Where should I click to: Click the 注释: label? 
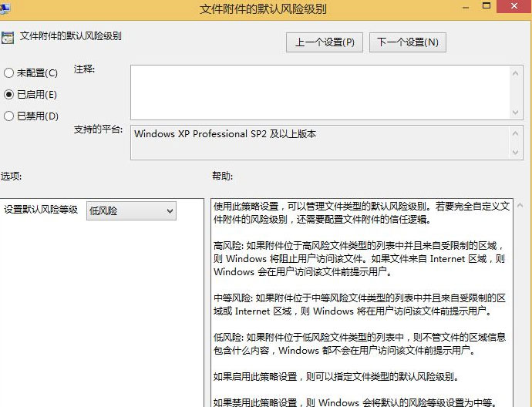(x=85, y=69)
